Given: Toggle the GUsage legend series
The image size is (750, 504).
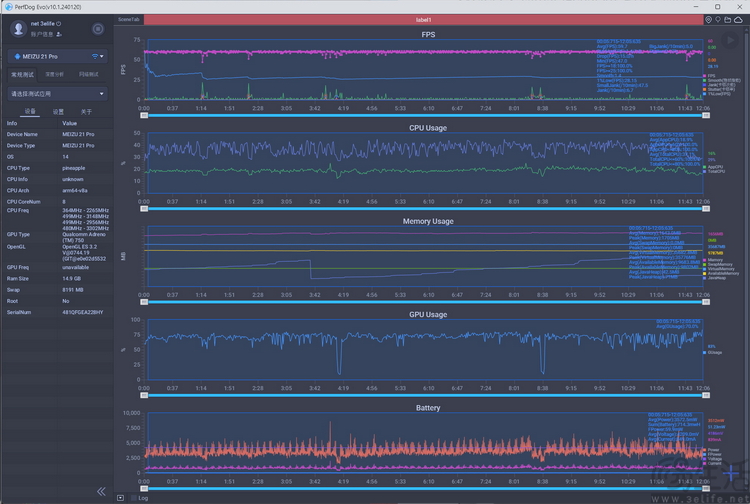Looking at the screenshot, I should [712, 352].
